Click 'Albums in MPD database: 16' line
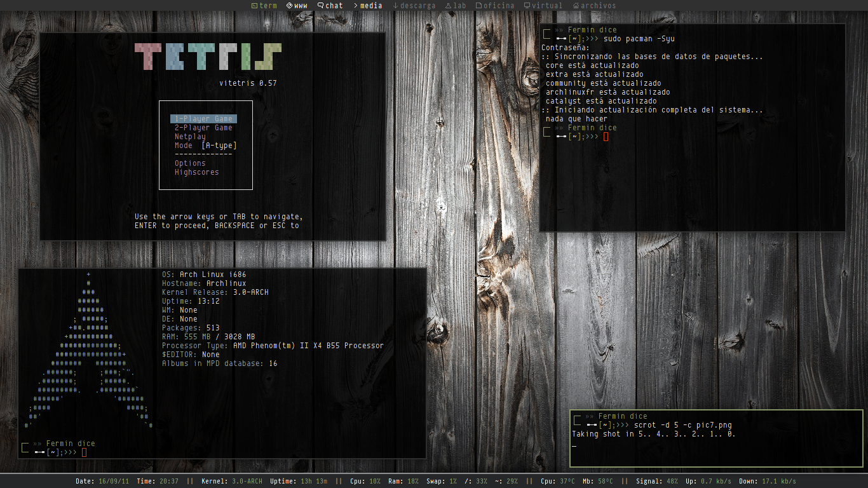Viewport: 868px width, 488px height. (219, 363)
